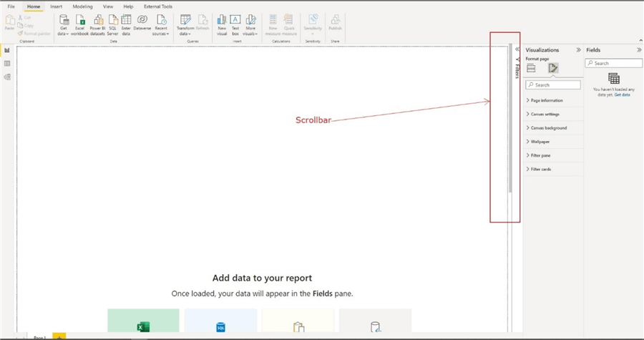This screenshot has height=340, width=644.
Task: Switch to the Insert ribbon tab
Action: pyautogui.click(x=57, y=6)
